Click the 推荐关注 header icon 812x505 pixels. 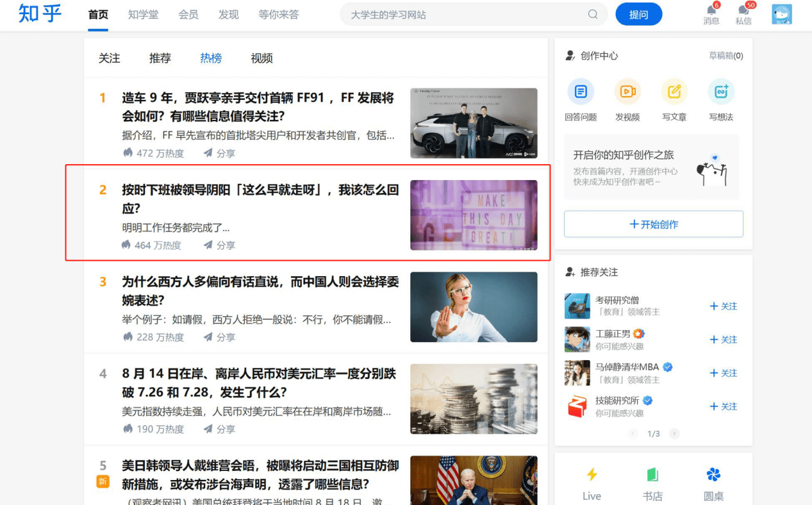570,272
